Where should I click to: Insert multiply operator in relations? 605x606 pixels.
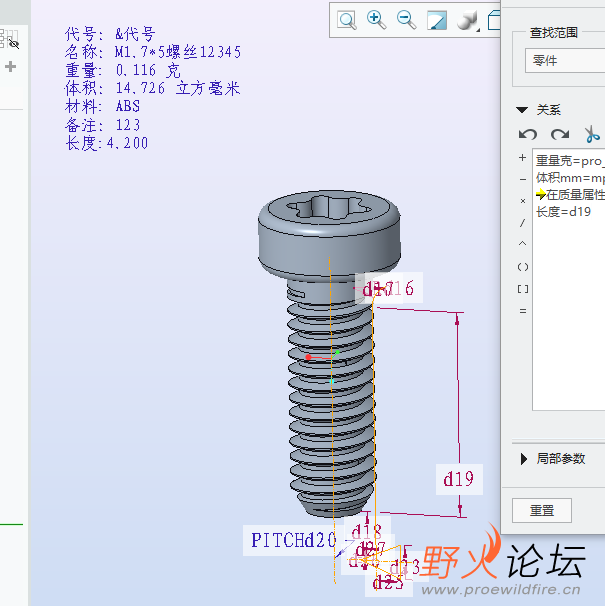click(523, 201)
